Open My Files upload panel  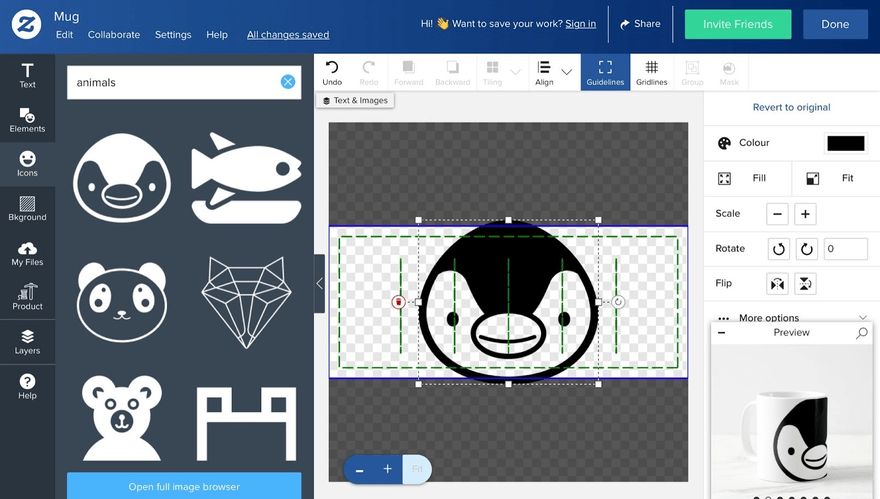point(27,254)
